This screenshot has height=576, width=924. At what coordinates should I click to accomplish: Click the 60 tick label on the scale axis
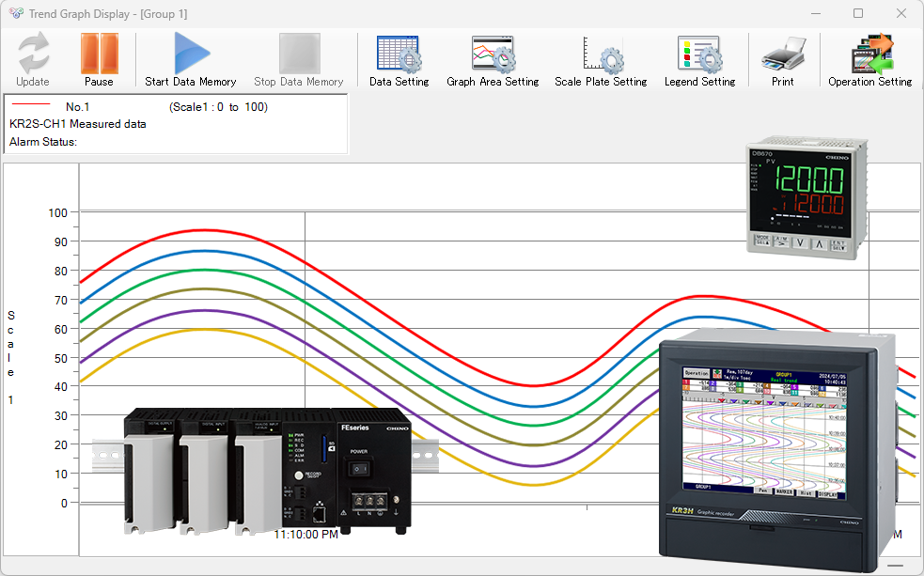click(x=61, y=329)
